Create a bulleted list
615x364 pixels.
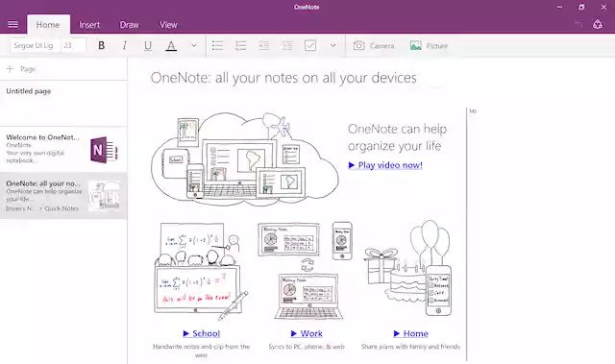218,45
